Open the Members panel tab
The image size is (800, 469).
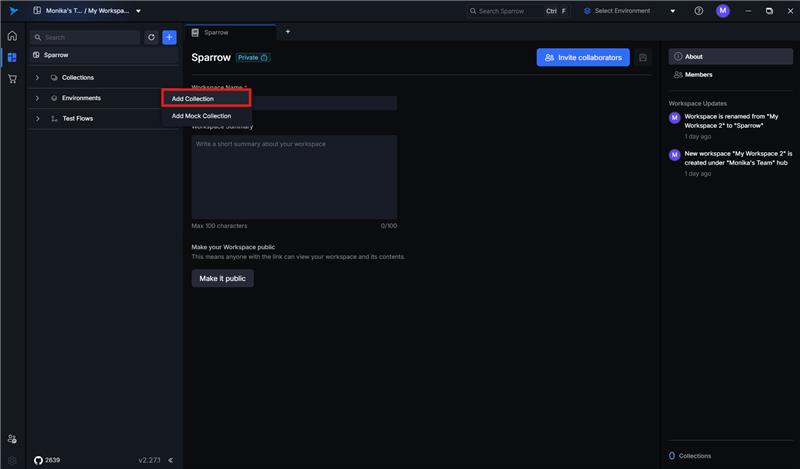(x=731, y=75)
